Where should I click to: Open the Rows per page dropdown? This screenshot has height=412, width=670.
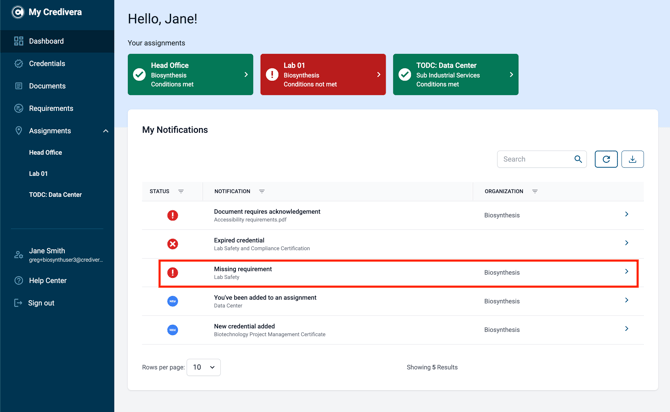point(203,367)
